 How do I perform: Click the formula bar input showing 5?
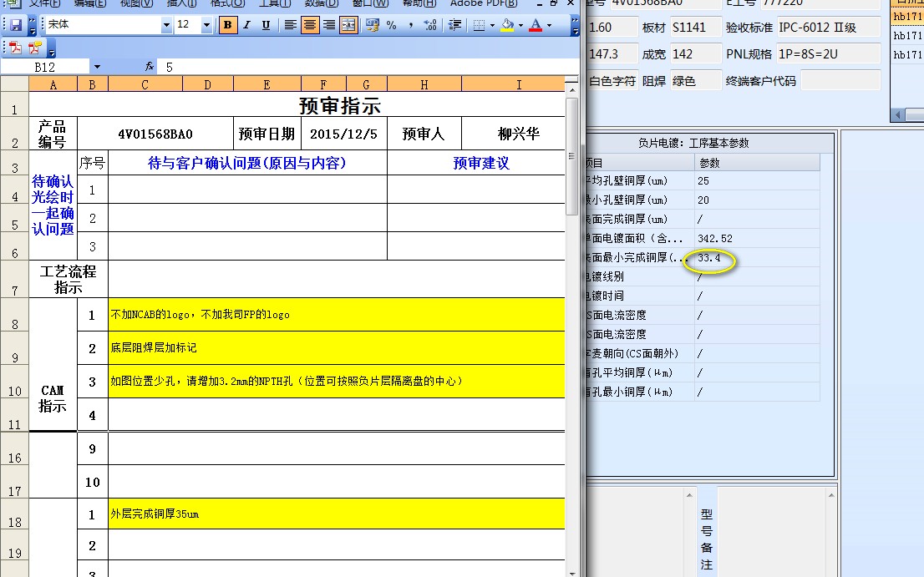pos(368,67)
